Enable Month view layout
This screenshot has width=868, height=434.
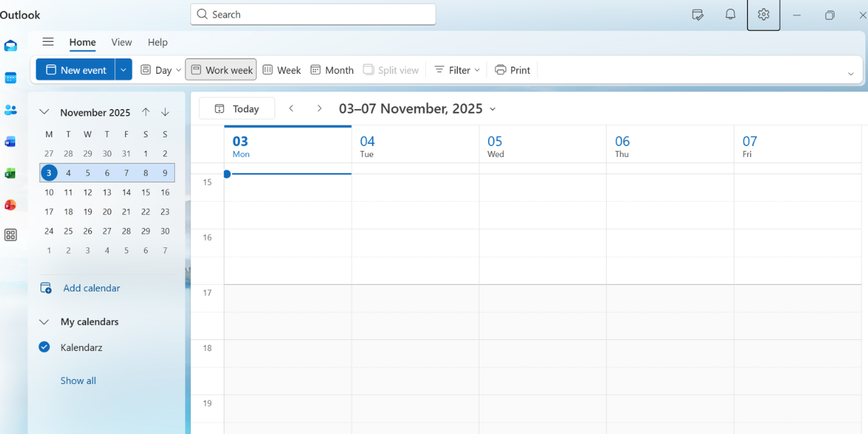[331, 69]
